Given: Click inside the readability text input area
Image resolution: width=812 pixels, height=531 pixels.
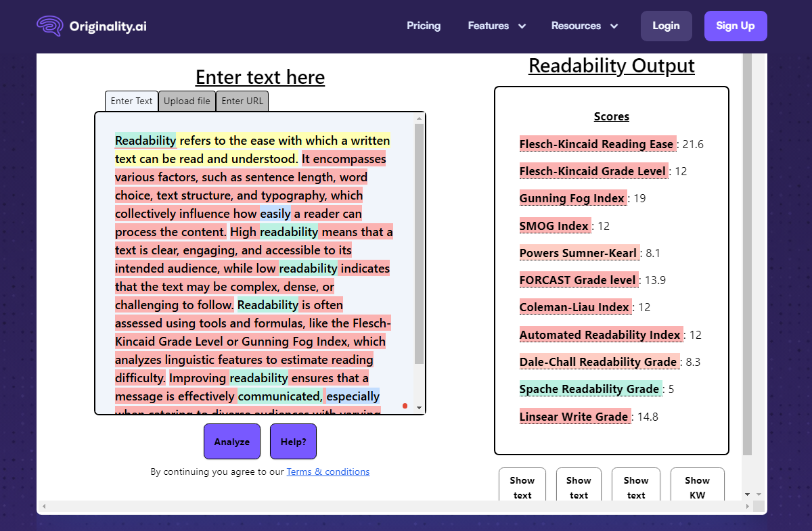Looking at the screenshot, I should (x=254, y=271).
